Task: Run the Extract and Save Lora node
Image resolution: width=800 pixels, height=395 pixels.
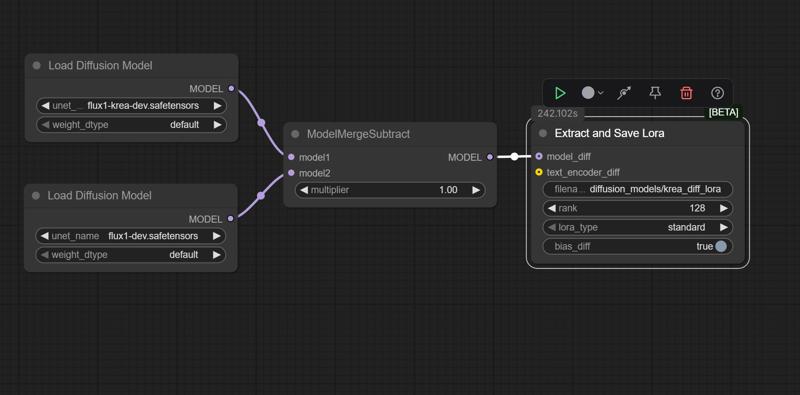Action: (560, 93)
